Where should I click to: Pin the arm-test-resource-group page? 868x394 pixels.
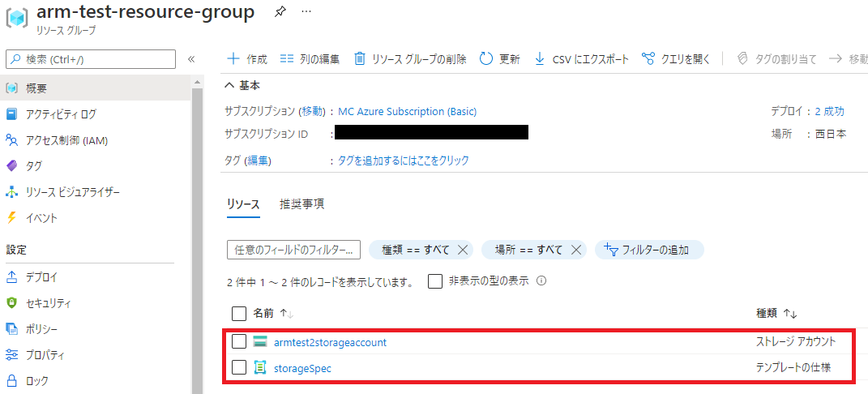tap(280, 12)
